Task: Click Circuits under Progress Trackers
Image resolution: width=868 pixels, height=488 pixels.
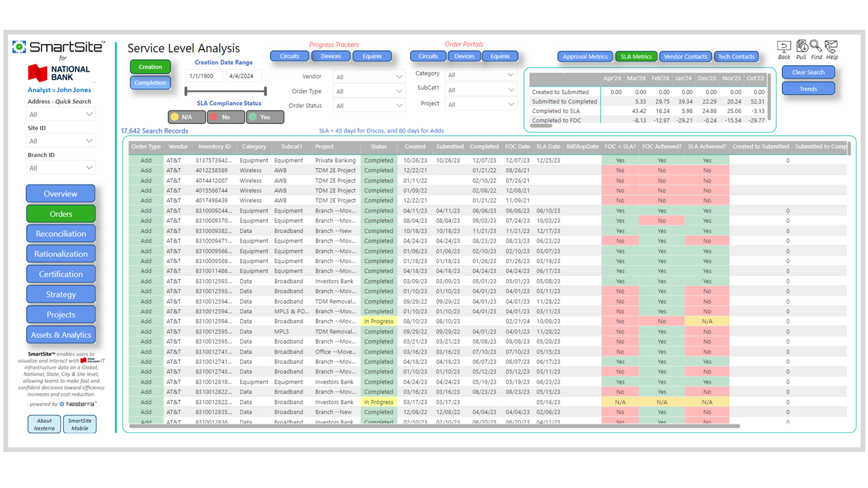Action: click(x=290, y=56)
